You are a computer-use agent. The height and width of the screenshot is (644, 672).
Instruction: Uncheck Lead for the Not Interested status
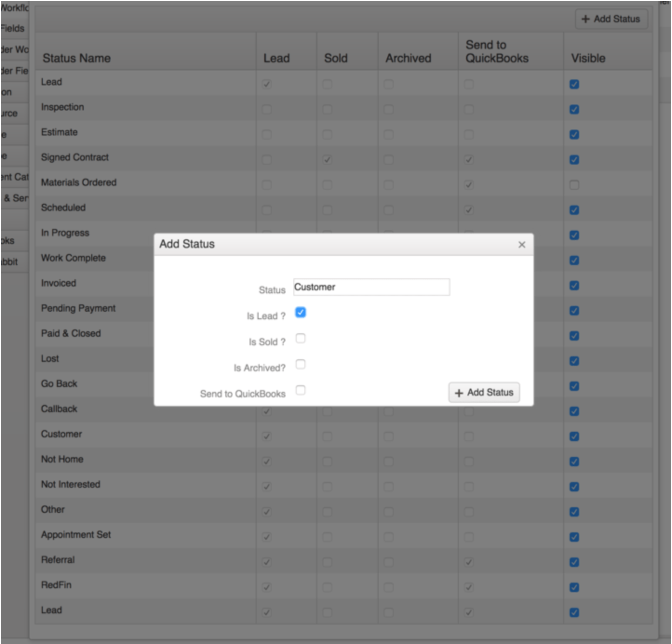click(x=266, y=487)
